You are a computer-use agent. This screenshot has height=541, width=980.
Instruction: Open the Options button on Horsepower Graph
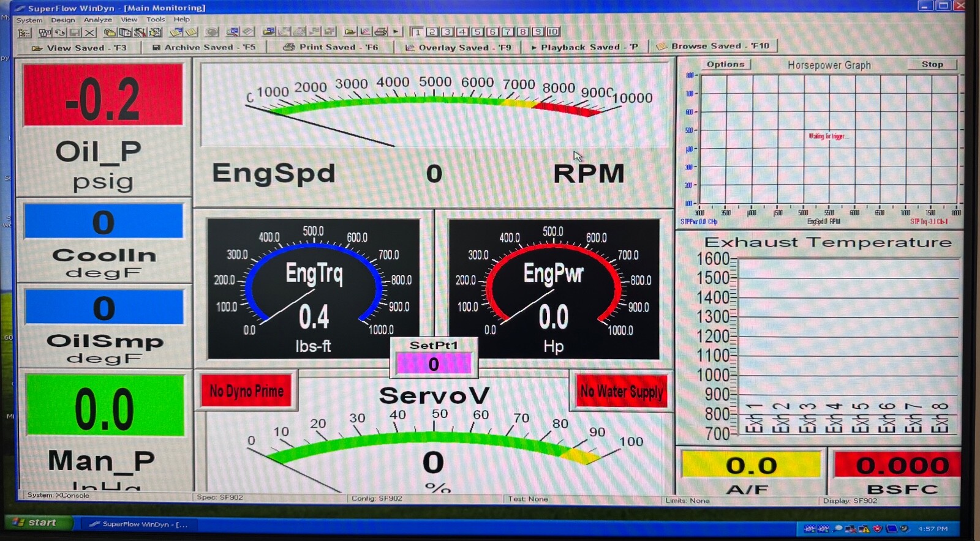pyautogui.click(x=725, y=64)
